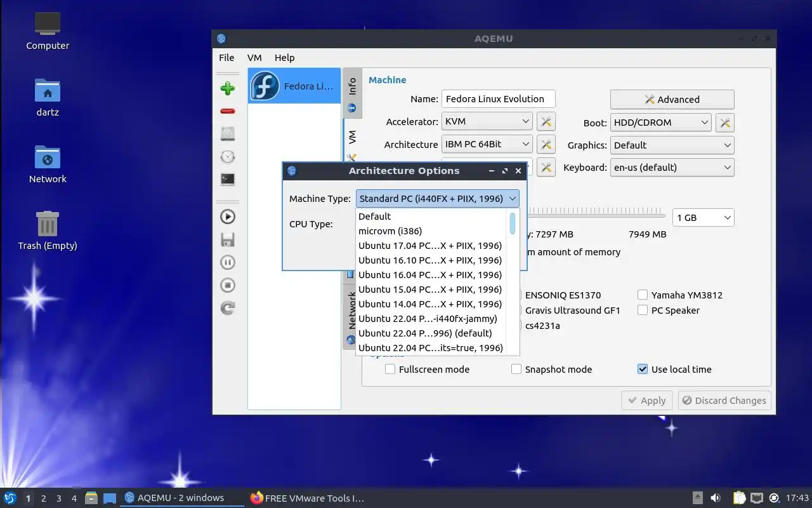Viewport: 812px width, 508px height.
Task: Click Discard Changes button
Action: 724,401
